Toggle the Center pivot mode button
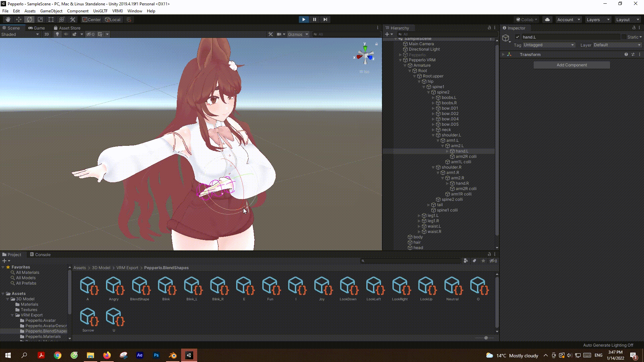 (x=92, y=19)
